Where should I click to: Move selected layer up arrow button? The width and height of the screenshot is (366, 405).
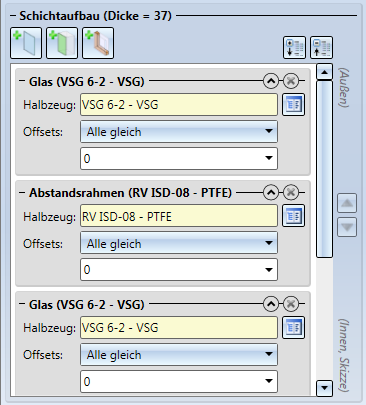click(347, 203)
